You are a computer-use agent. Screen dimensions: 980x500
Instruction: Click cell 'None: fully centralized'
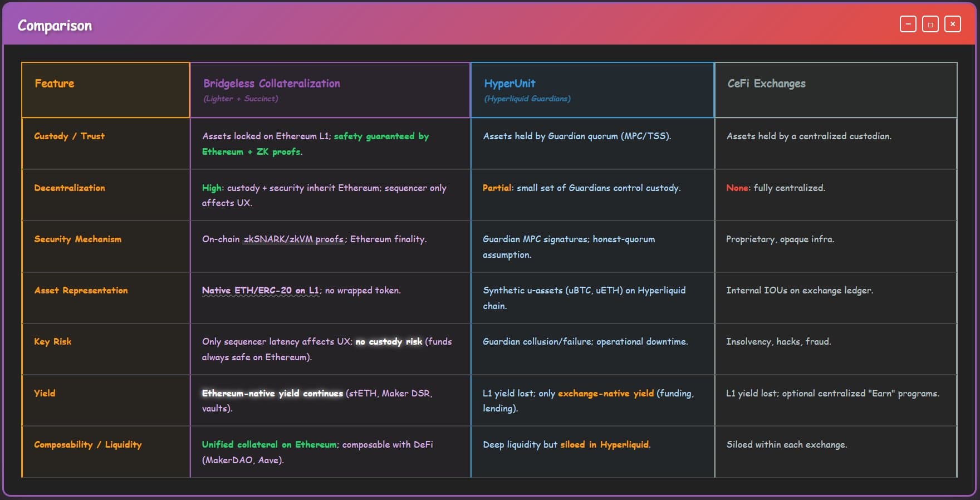coord(836,195)
